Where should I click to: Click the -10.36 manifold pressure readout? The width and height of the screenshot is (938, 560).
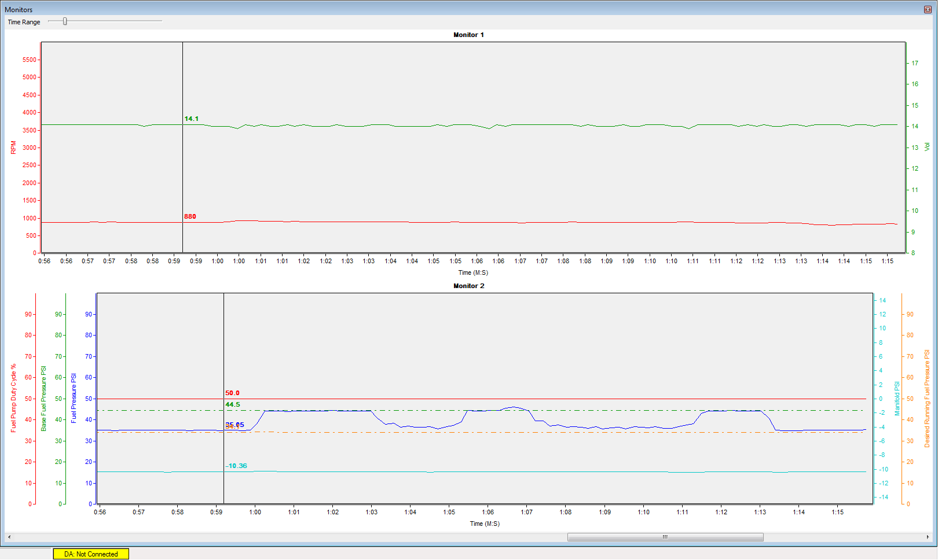tap(236, 466)
